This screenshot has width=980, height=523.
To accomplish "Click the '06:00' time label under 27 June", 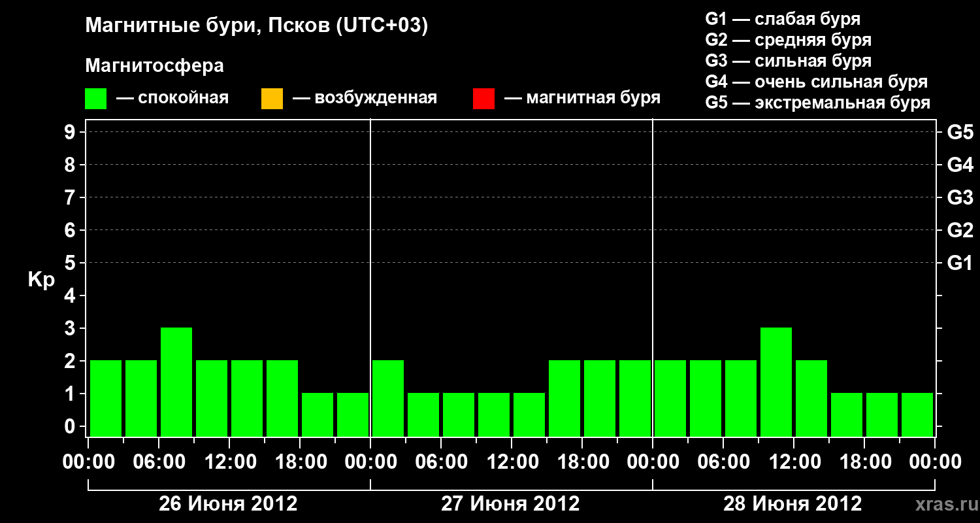I will pos(441,463).
